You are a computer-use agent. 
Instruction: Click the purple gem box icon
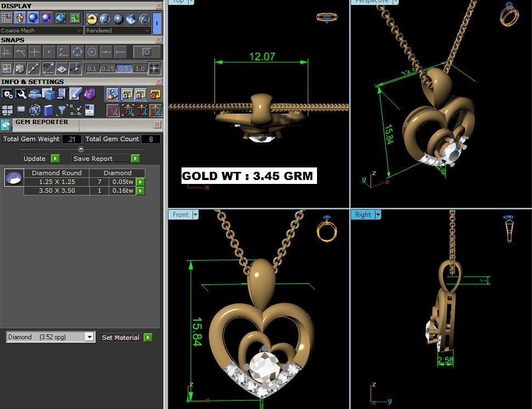(x=89, y=94)
